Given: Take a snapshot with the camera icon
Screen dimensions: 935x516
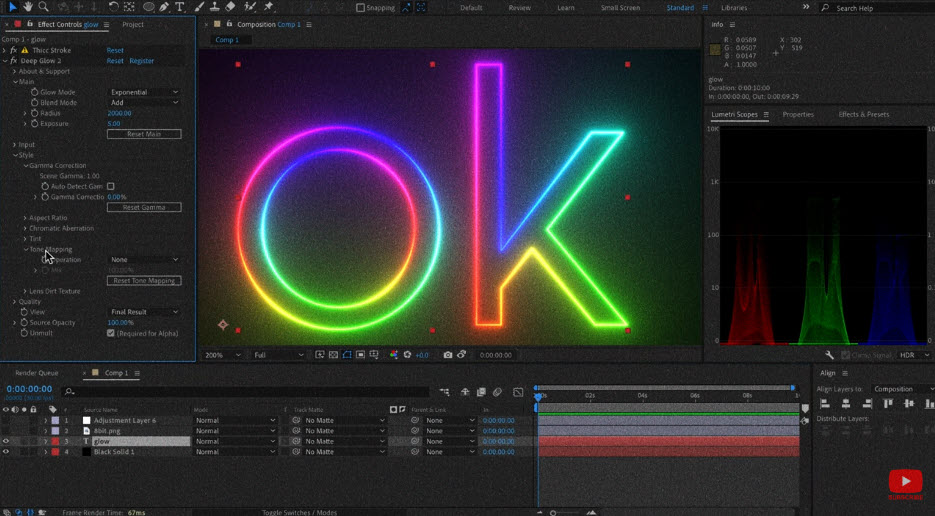Looking at the screenshot, I should point(447,355).
